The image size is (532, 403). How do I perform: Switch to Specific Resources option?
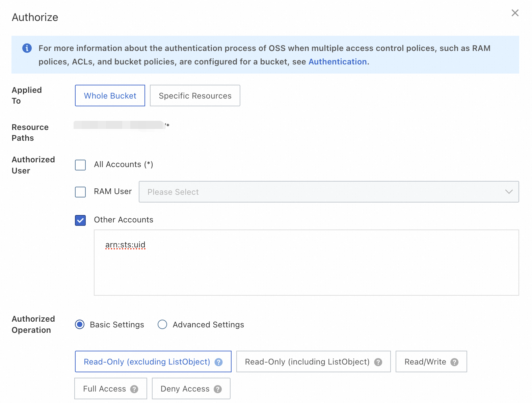click(x=195, y=96)
